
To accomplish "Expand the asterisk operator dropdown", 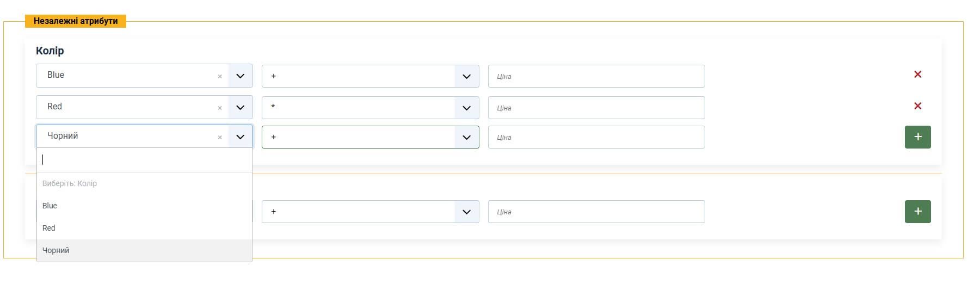I will [466, 108].
